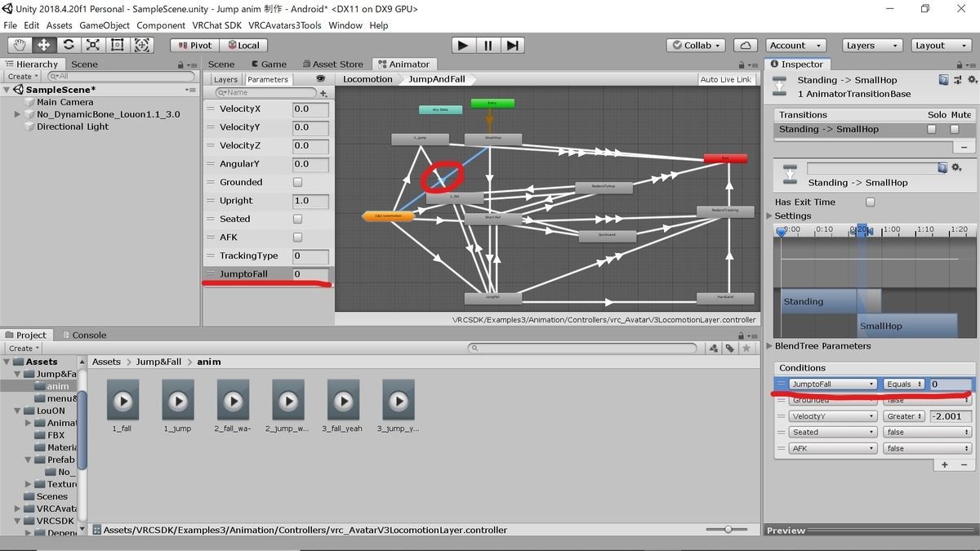Toggle parameter panel visibility eye icon
This screenshot has height=551, width=980.
click(321, 79)
